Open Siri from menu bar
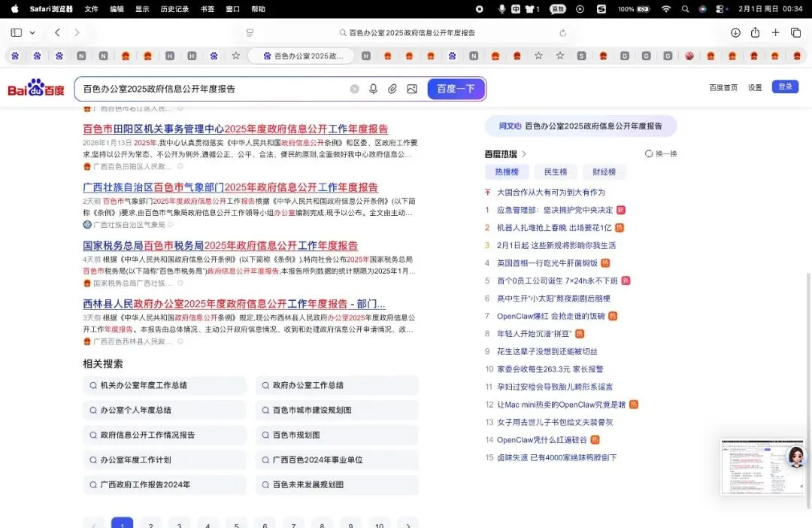 coord(702,9)
